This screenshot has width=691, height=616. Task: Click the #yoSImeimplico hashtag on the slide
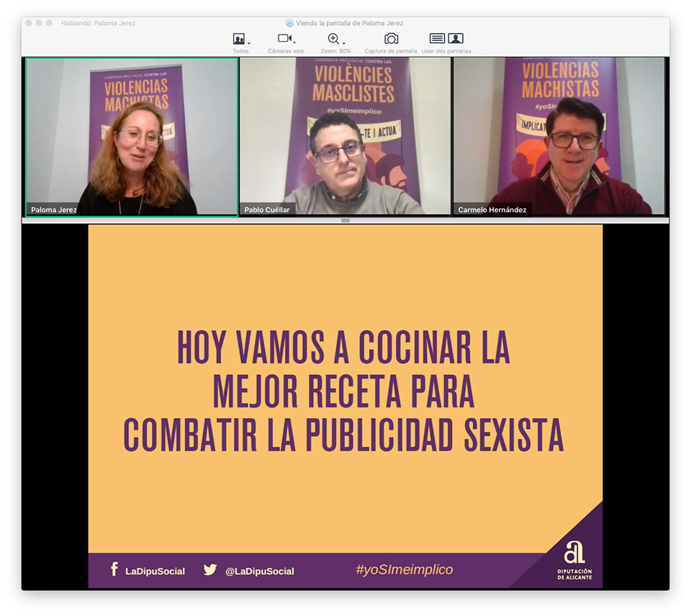point(405,570)
